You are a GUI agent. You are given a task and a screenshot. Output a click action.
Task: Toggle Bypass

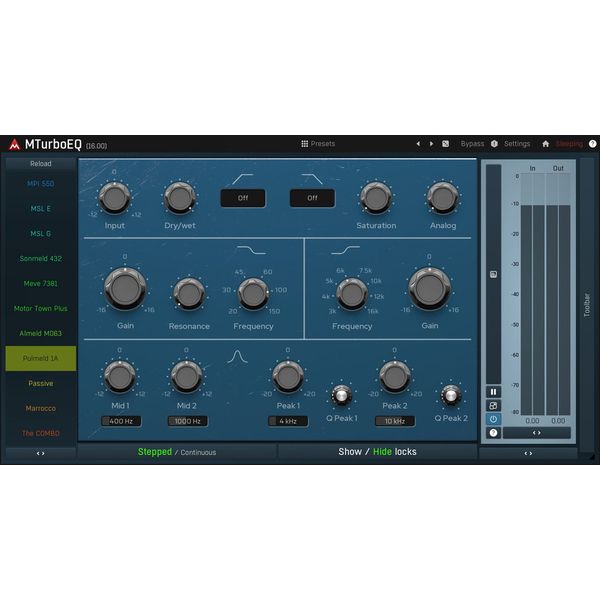[472, 144]
